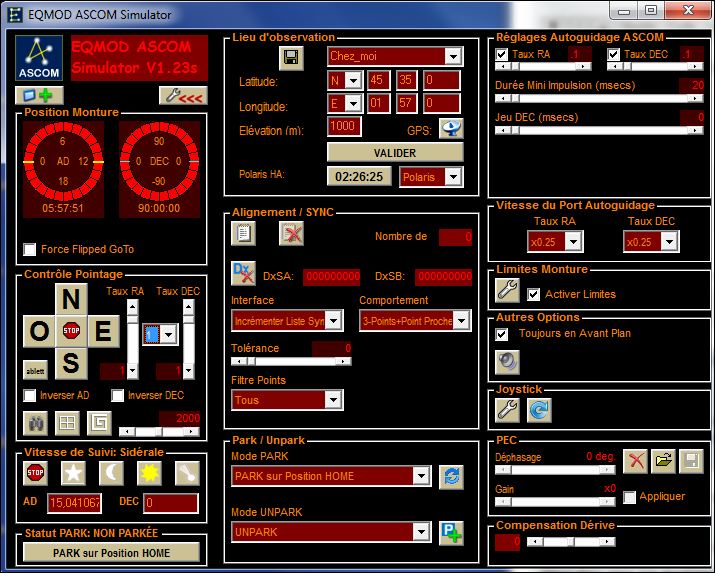Screen dimensions: 715x573
Task: Open the PEC file folder icon
Action: pos(663,461)
